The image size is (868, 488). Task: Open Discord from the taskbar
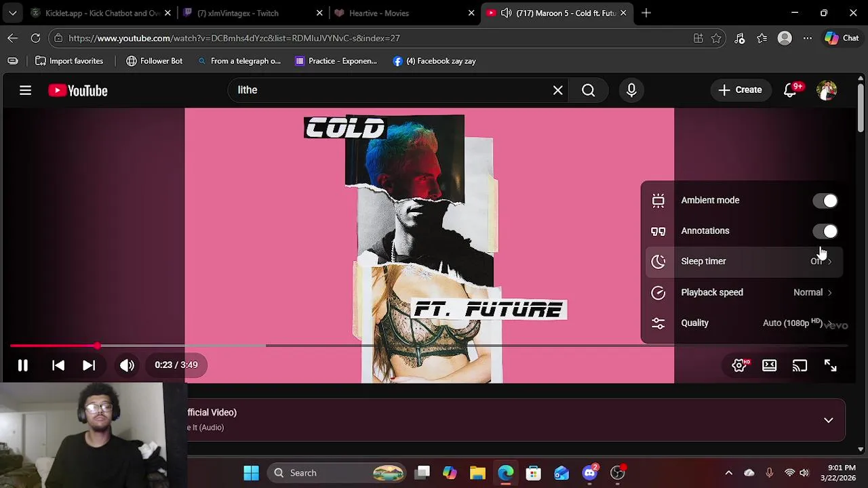589,473
